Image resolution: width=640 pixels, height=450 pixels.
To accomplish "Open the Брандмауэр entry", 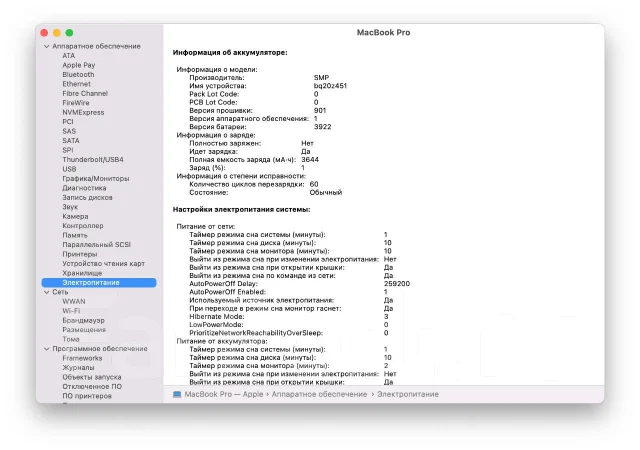I will point(83,321).
